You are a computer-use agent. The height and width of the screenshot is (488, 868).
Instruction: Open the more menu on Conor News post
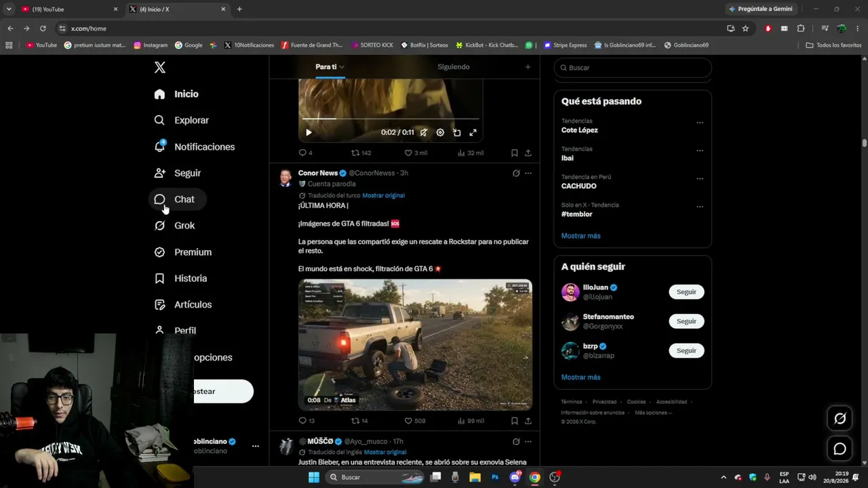(x=528, y=174)
